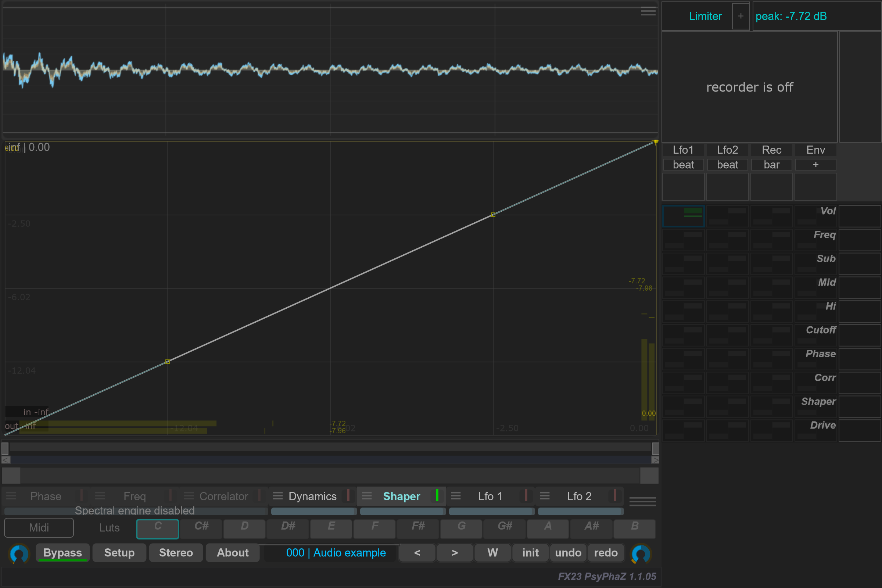
Task: Open the Freq tab handle menu icon
Action: pyautogui.click(x=100, y=496)
